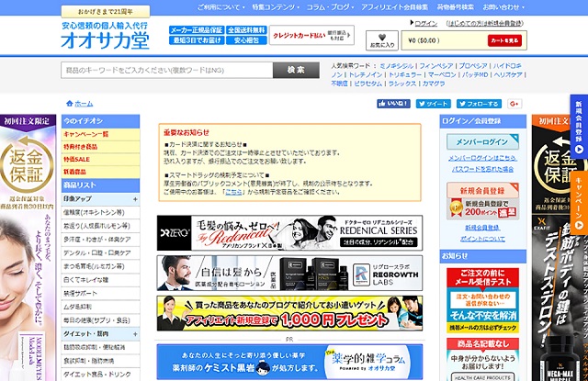This screenshot has height=381, width=588.
Task: Click the カートを見る cart button
Action: click(x=504, y=40)
